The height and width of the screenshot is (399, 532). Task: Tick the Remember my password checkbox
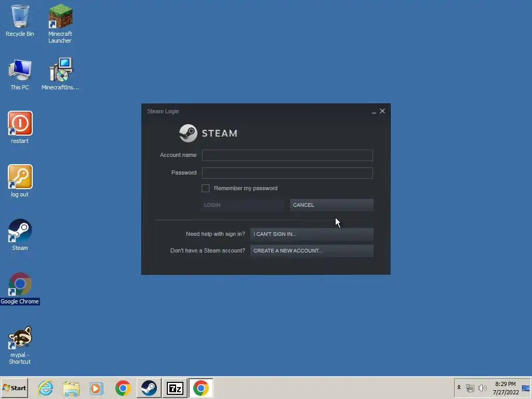click(x=205, y=188)
